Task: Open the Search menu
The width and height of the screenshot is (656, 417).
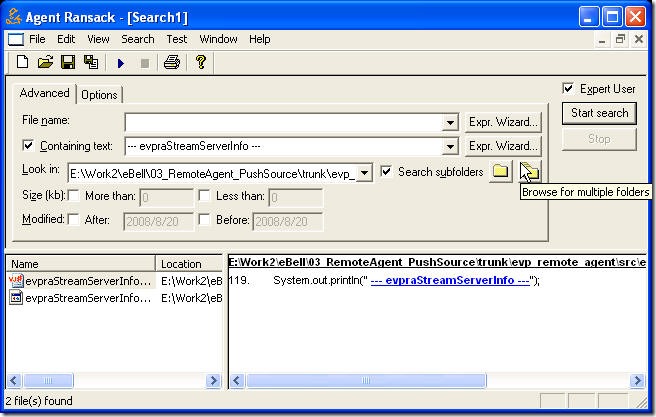Action: (138, 39)
